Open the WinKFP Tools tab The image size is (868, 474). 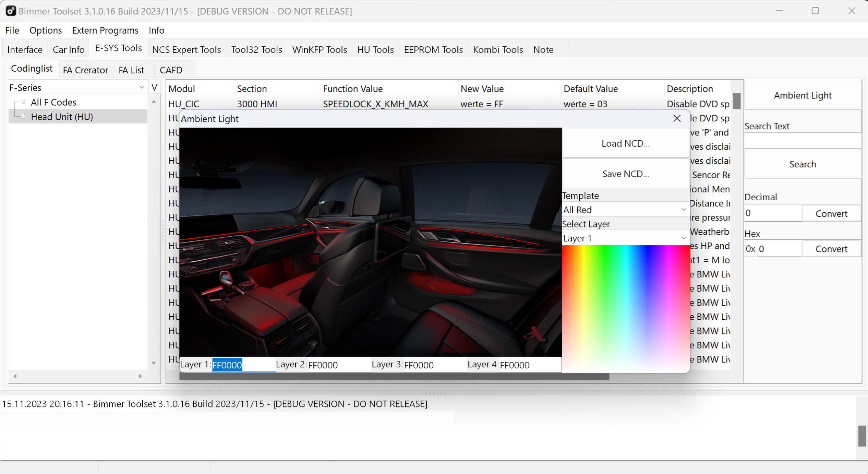(320, 49)
